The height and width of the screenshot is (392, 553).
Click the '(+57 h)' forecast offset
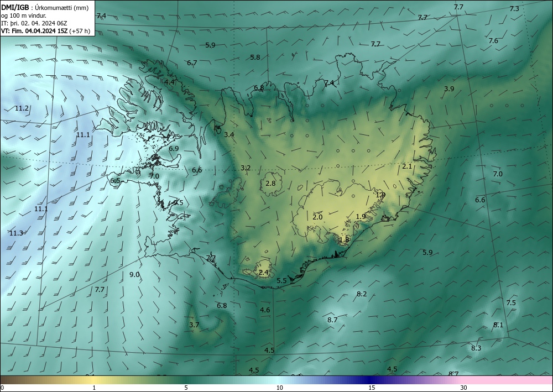[x=80, y=31]
